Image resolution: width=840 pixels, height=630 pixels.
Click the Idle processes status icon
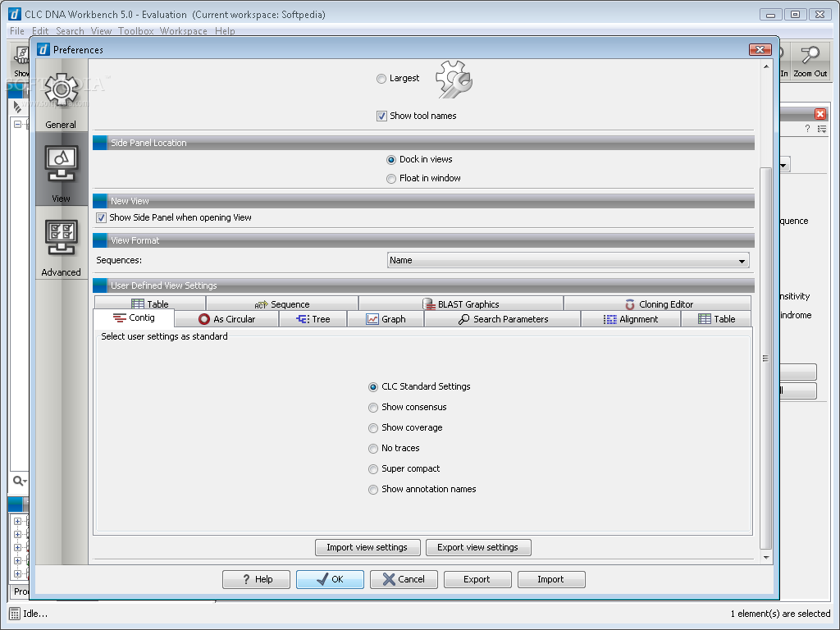(x=15, y=614)
